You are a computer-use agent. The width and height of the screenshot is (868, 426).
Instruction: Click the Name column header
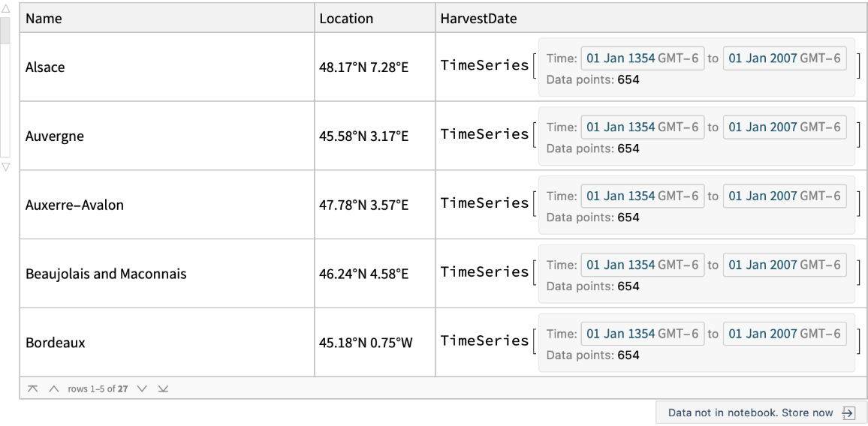pyautogui.click(x=44, y=19)
